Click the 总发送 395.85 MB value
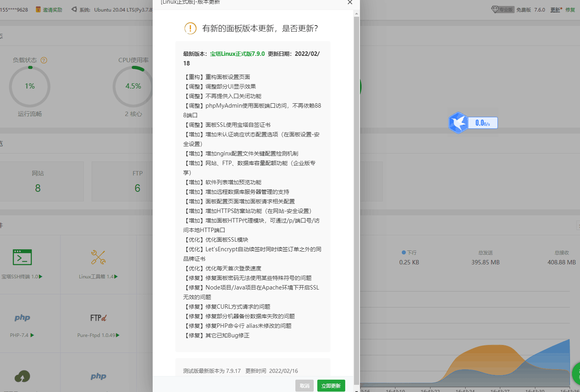The height and width of the screenshot is (392, 580). (x=485, y=262)
